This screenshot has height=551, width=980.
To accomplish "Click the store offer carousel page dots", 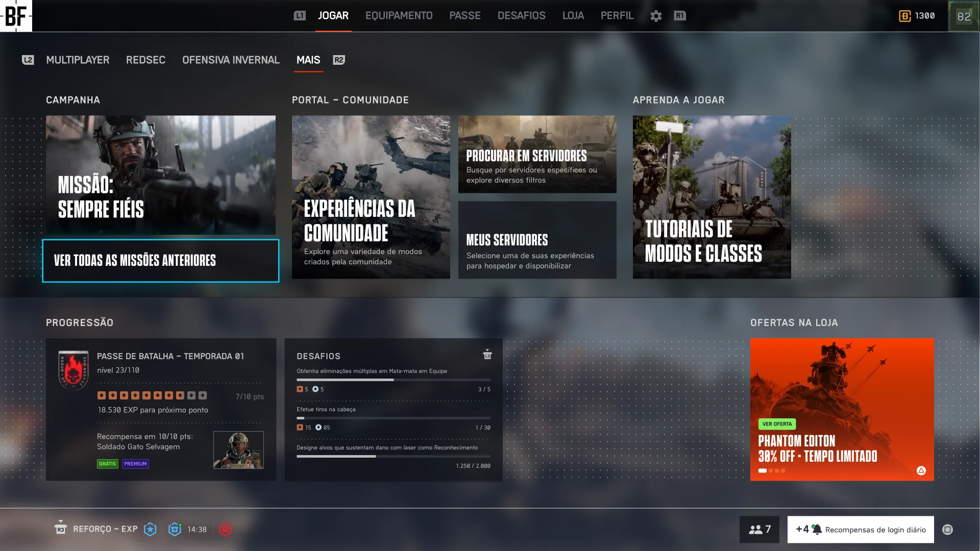I will click(x=771, y=471).
